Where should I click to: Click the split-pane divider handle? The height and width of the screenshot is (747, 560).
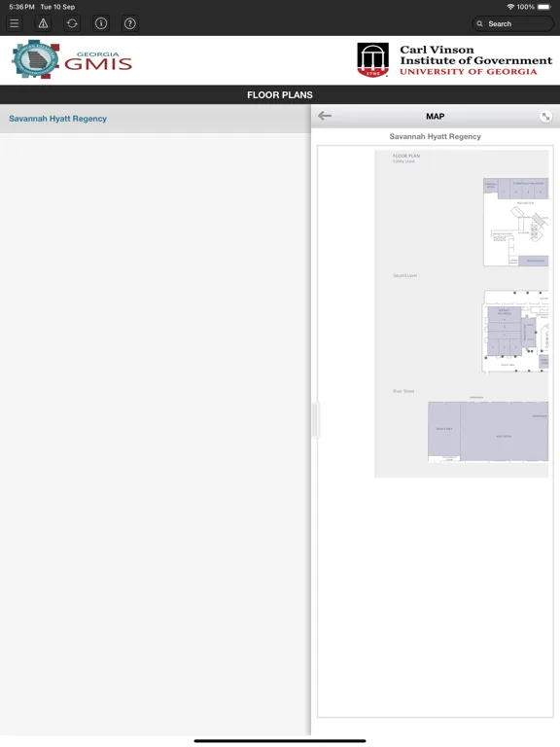[x=315, y=420]
